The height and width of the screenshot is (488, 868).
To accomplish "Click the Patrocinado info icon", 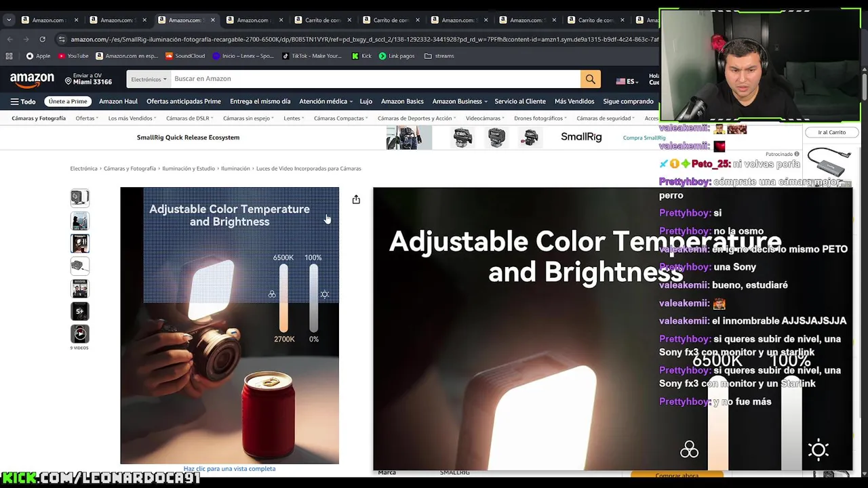I will pos(797,154).
